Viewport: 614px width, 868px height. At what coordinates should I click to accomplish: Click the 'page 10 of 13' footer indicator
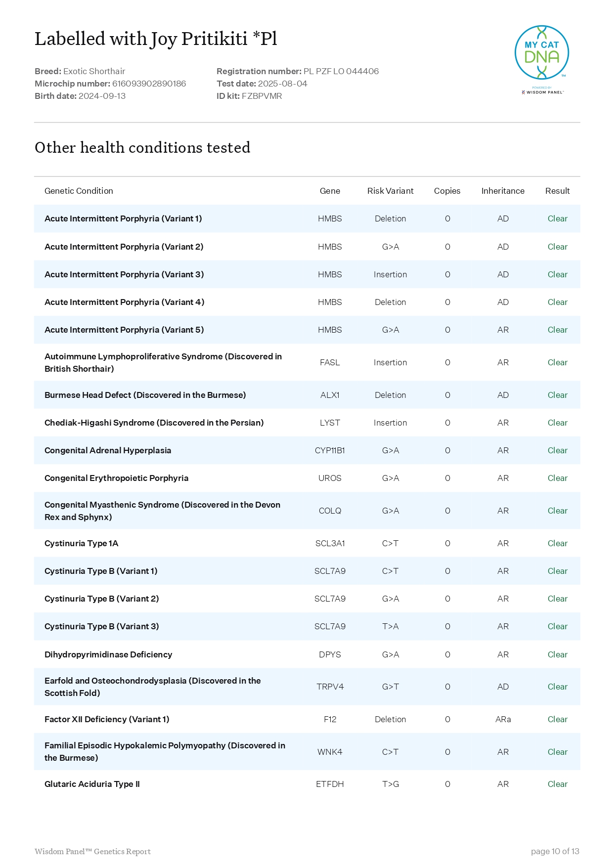tap(555, 851)
